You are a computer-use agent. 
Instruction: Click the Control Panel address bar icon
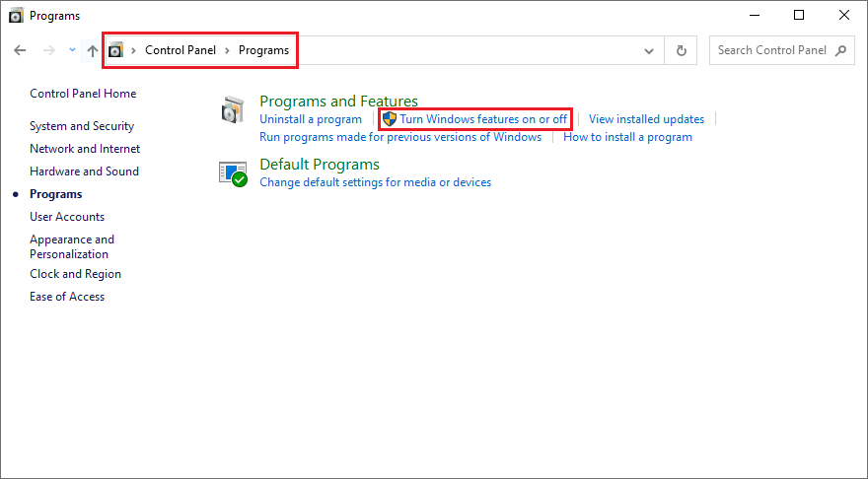(x=115, y=50)
